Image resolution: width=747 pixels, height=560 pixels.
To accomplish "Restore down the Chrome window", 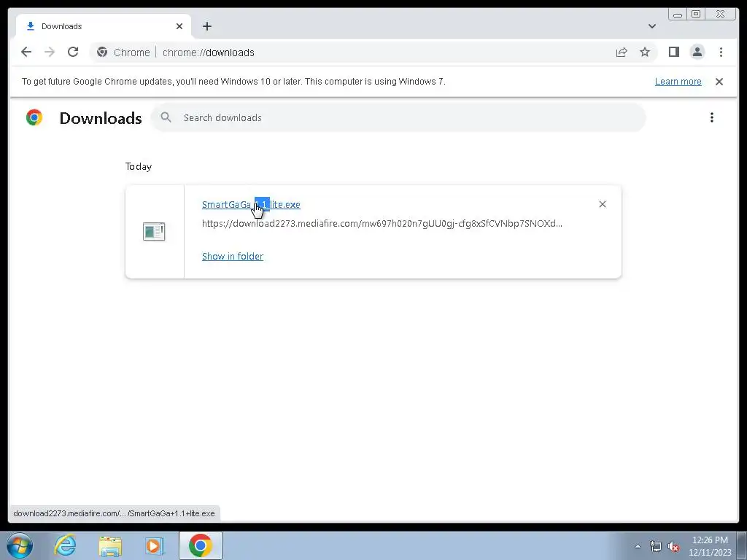I will coord(695,15).
